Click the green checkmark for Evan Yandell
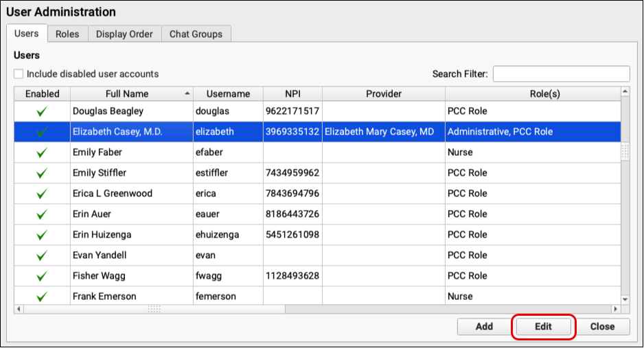This screenshot has width=644, height=348. pos(42,255)
